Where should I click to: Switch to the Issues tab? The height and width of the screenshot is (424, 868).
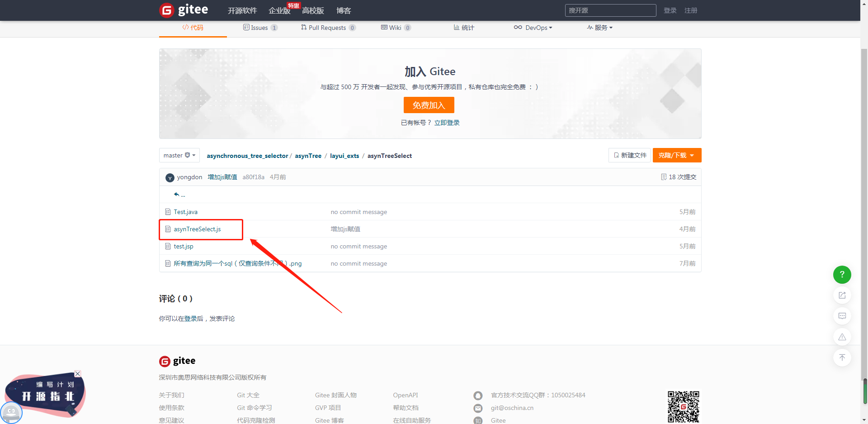point(260,28)
